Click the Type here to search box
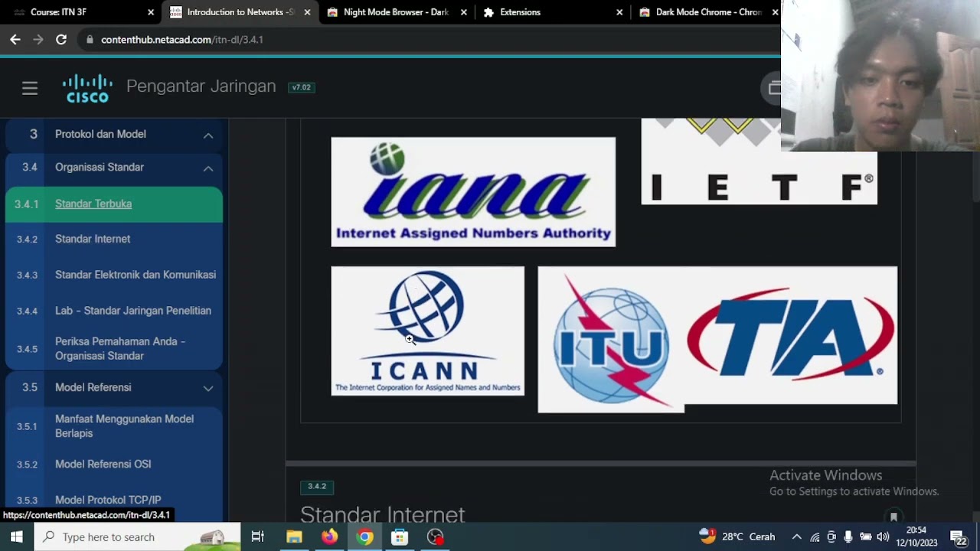 [138, 537]
